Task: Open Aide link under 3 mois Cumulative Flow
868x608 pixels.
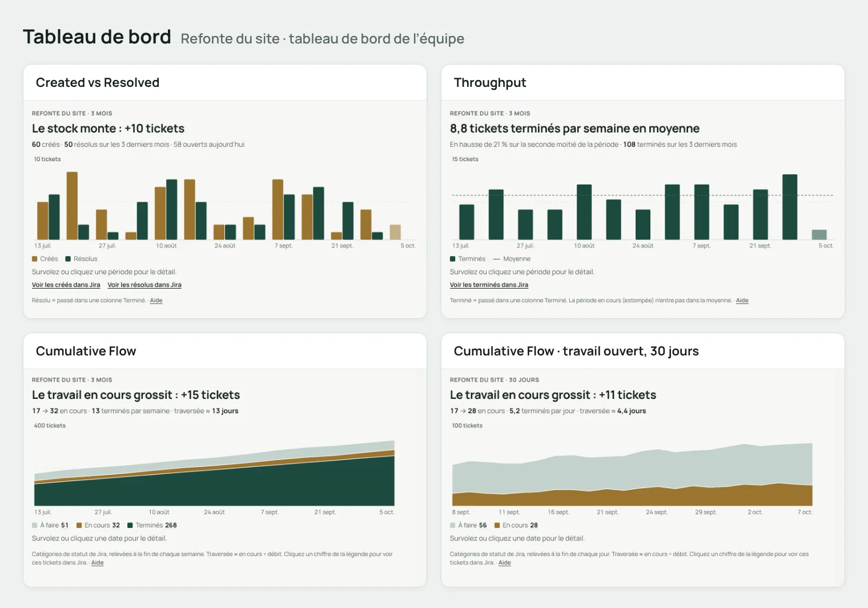Action: pyautogui.click(x=98, y=563)
